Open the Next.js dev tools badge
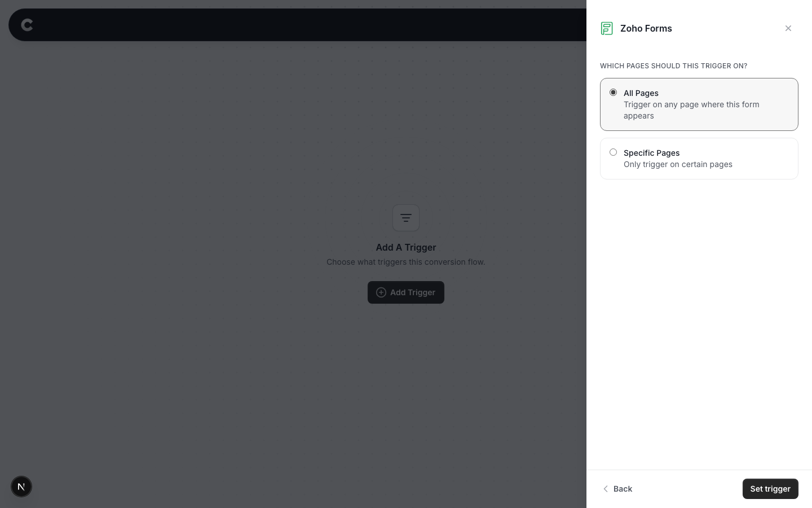This screenshot has height=508, width=812. tap(21, 487)
